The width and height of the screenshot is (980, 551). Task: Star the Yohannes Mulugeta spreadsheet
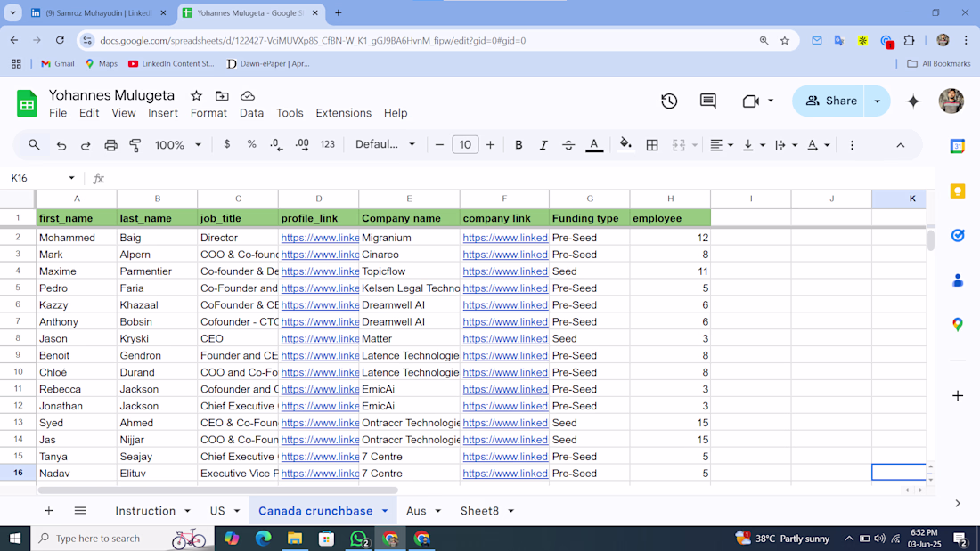[196, 95]
